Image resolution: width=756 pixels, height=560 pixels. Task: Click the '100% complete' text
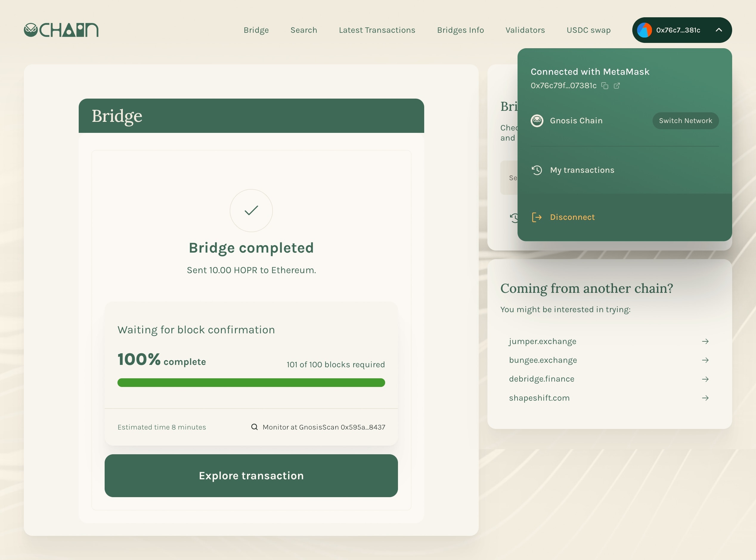pos(162,359)
